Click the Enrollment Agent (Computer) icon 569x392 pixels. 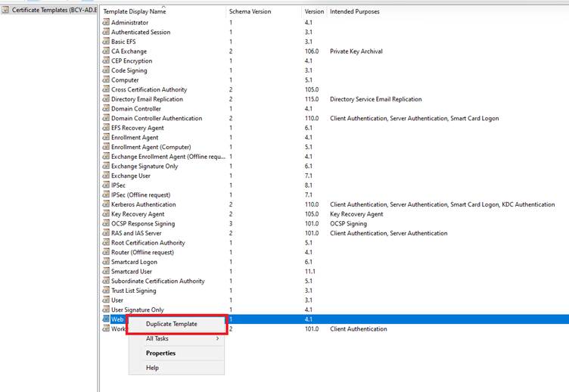click(106, 147)
